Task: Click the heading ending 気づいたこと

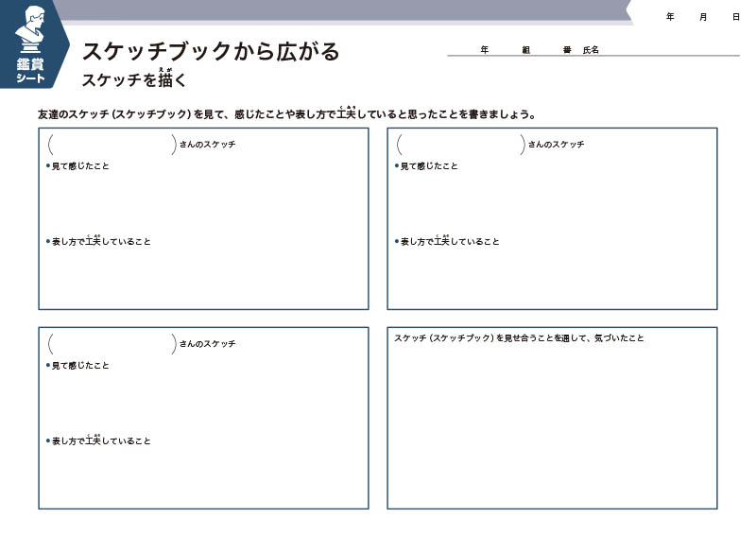Action: [519, 337]
